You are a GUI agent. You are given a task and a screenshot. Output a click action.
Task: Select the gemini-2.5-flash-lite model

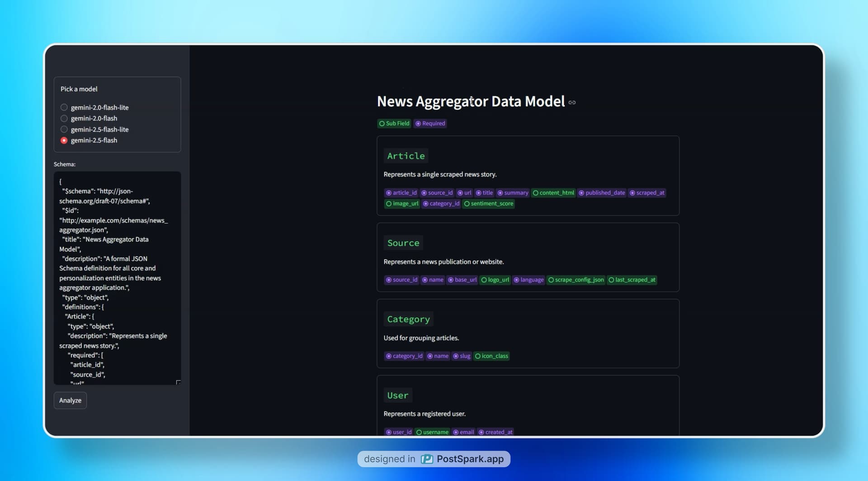[64, 129]
